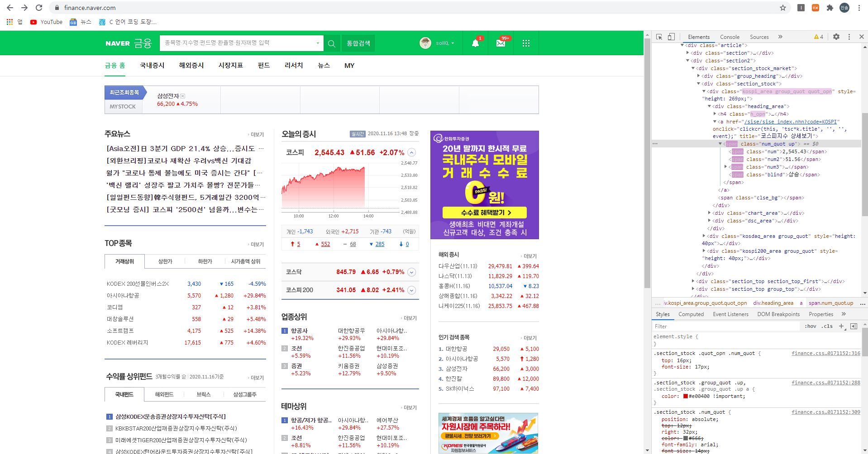Reload the page with refresh icon

39,8
